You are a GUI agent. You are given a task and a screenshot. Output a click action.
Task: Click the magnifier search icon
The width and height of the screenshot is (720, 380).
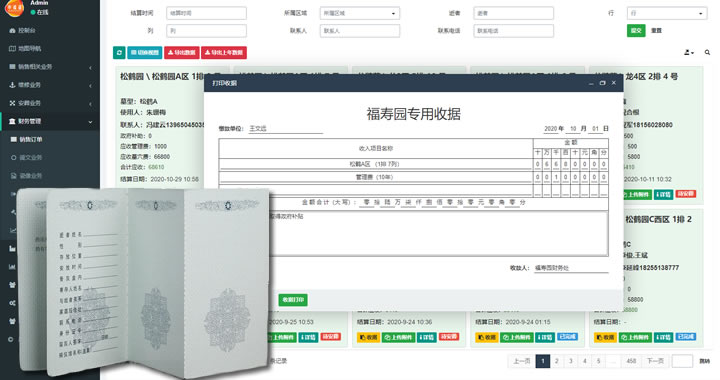[x=707, y=53]
